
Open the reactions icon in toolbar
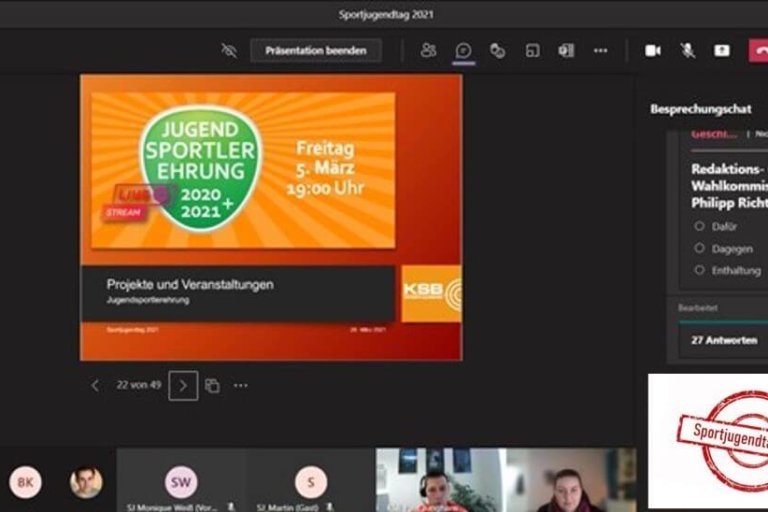coord(497,50)
